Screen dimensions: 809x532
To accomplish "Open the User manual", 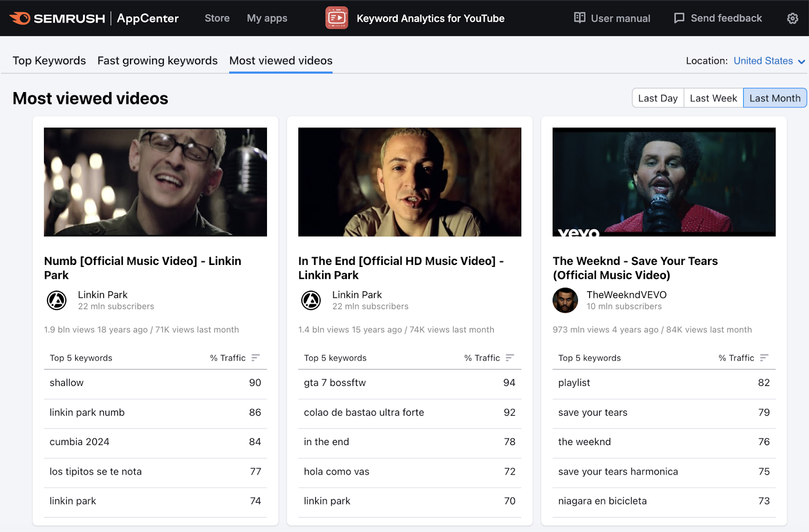I will click(612, 18).
